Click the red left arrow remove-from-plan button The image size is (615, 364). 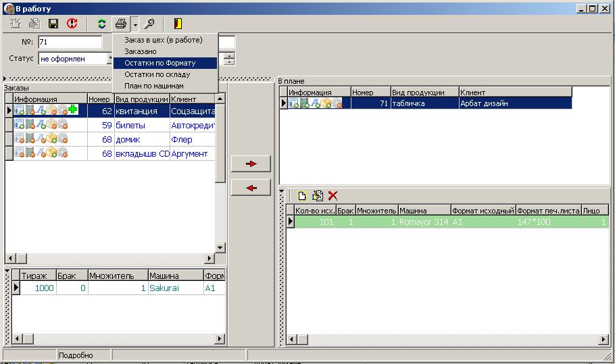[x=251, y=188]
